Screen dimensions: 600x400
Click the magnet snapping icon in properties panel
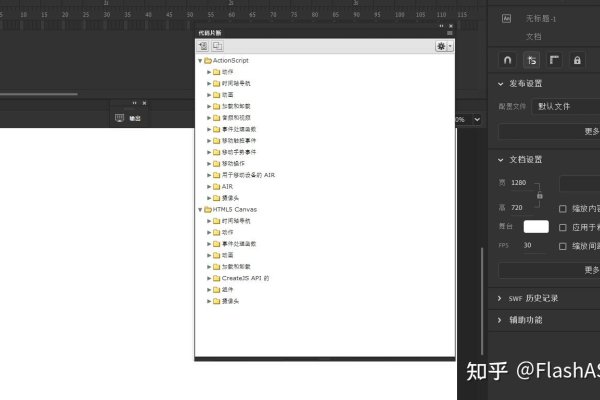(x=507, y=60)
